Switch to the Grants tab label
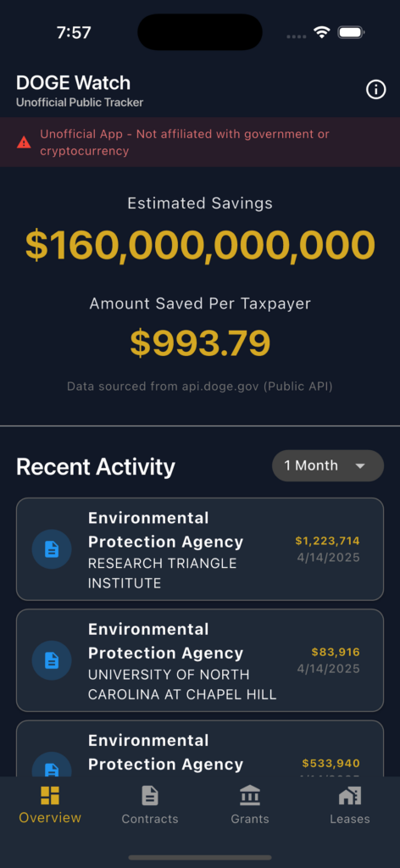The height and width of the screenshot is (868, 400). coord(250,819)
